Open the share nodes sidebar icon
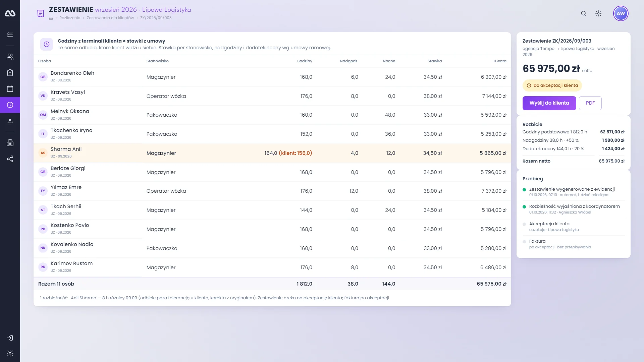 coord(10,159)
